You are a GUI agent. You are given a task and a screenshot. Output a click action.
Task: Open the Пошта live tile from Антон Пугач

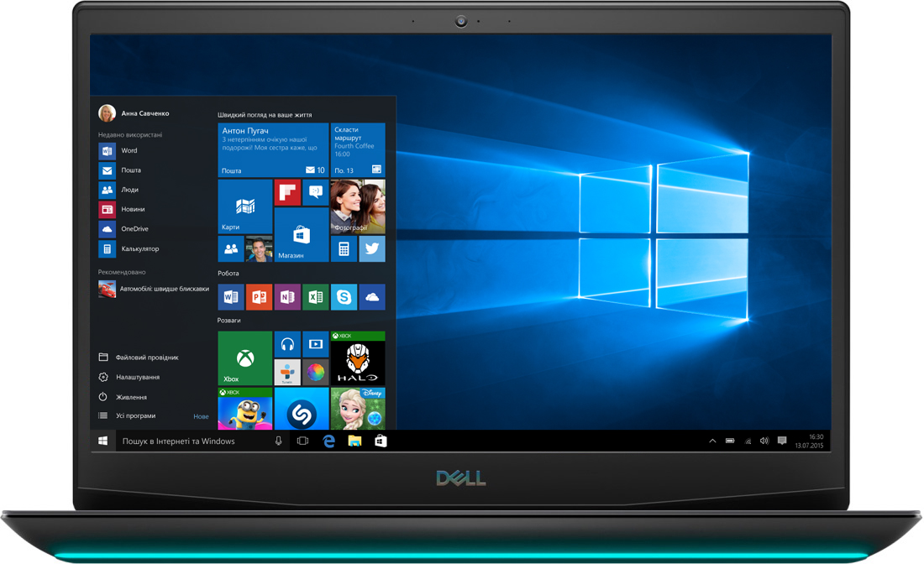tap(274, 149)
